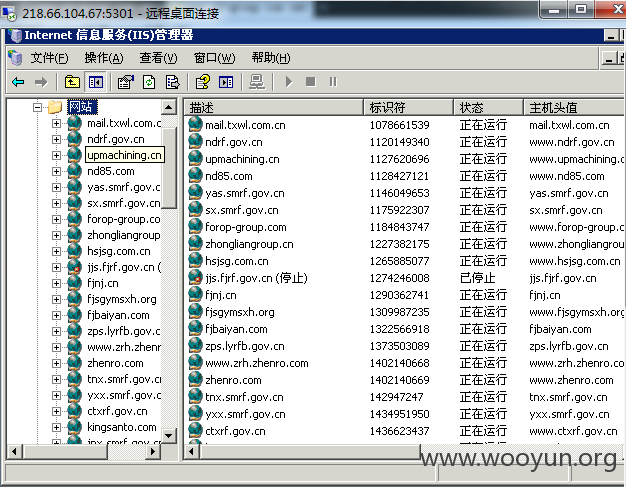Stop the selected site with the stop icon

pyautogui.click(x=311, y=82)
